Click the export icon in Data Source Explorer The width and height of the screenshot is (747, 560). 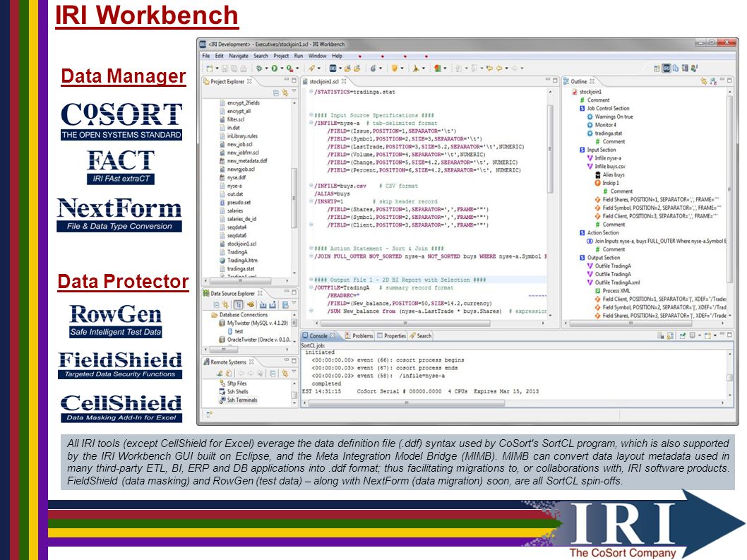[x=273, y=304]
